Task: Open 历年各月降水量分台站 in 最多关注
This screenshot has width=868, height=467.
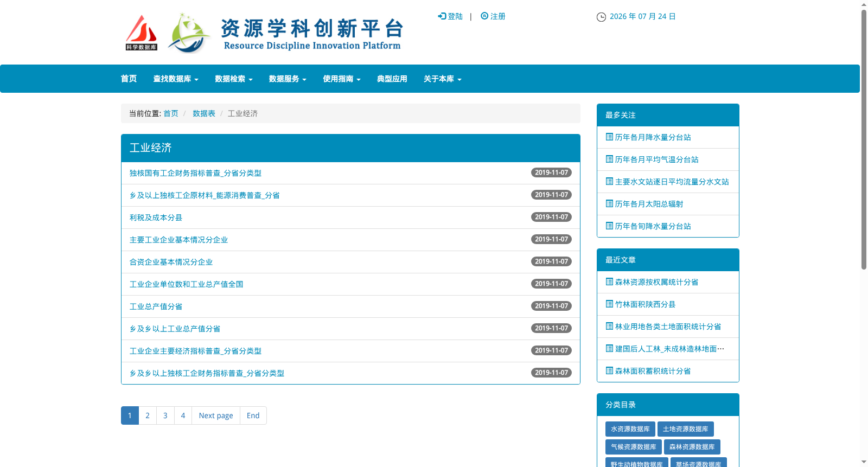Action: (x=653, y=137)
